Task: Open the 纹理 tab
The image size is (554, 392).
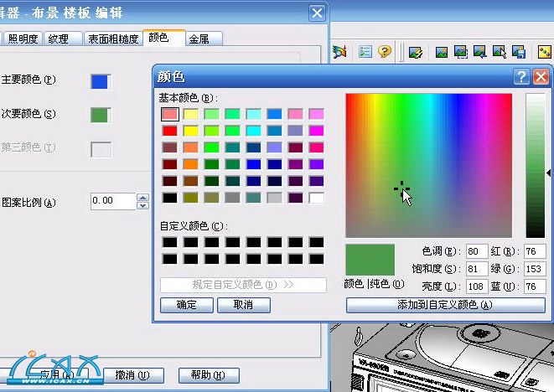Action: 63,39
